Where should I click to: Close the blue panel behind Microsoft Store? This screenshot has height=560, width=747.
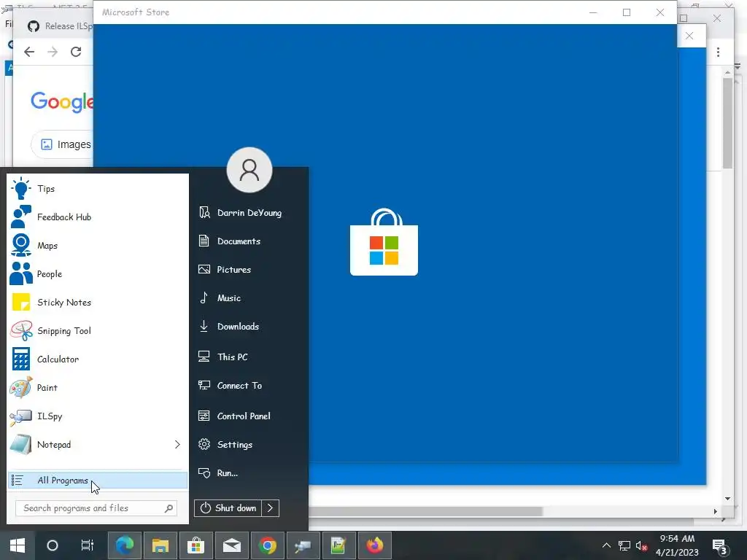689,36
